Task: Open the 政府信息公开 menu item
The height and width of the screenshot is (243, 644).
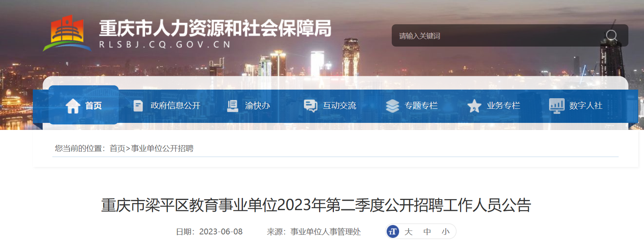Action: click(x=175, y=106)
